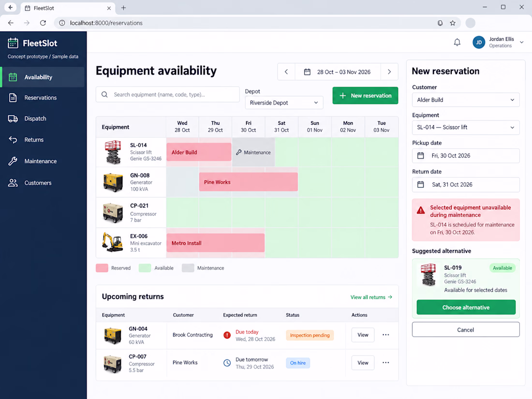The width and height of the screenshot is (532, 399).
Task: Open the Return date picker field
Action: (465, 185)
